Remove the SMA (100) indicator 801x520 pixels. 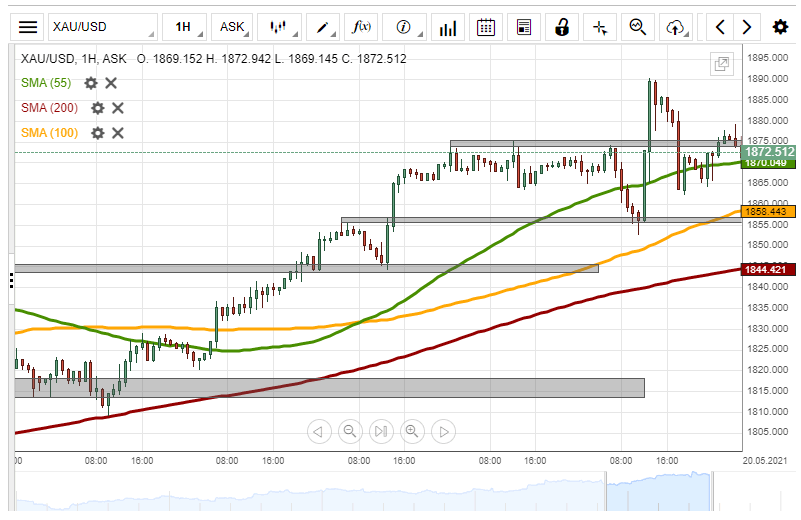[117, 133]
